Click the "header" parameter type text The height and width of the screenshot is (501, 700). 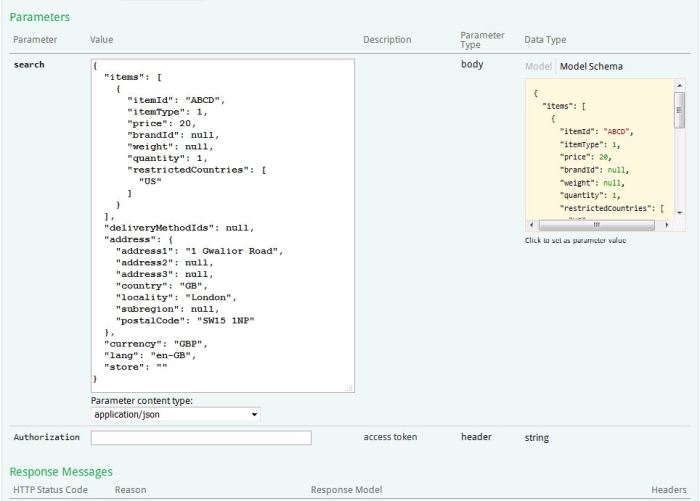[476, 437]
